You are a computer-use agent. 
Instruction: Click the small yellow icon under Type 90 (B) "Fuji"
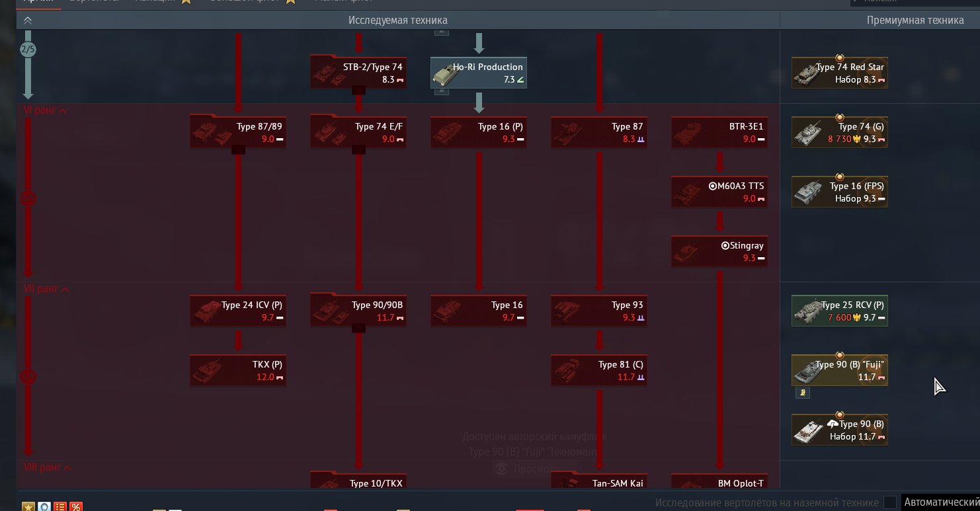803,393
